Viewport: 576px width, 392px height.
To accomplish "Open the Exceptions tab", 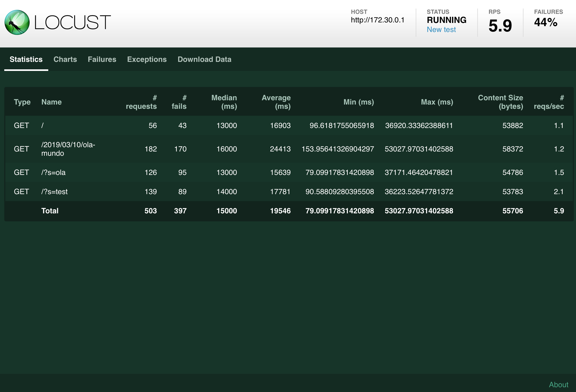I will (147, 59).
